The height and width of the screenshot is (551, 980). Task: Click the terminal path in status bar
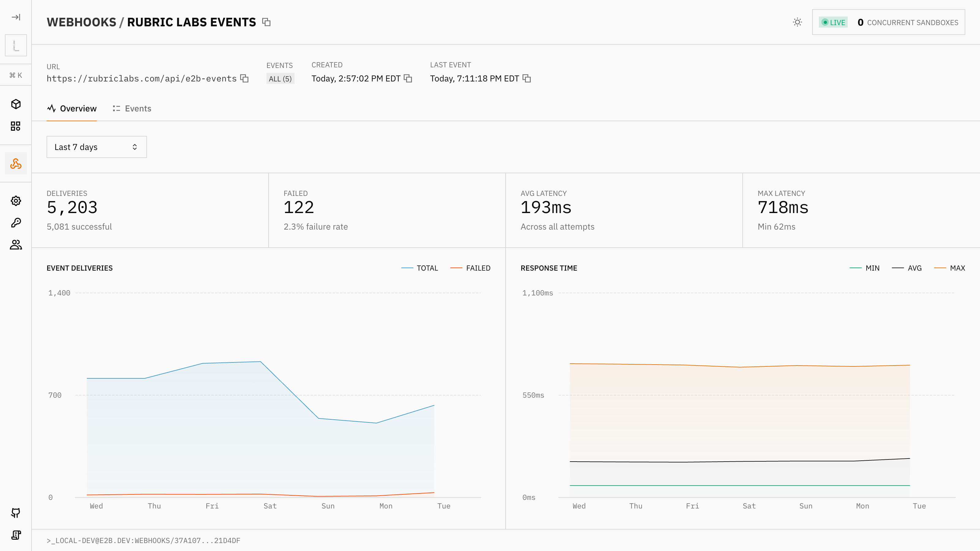[143, 540]
